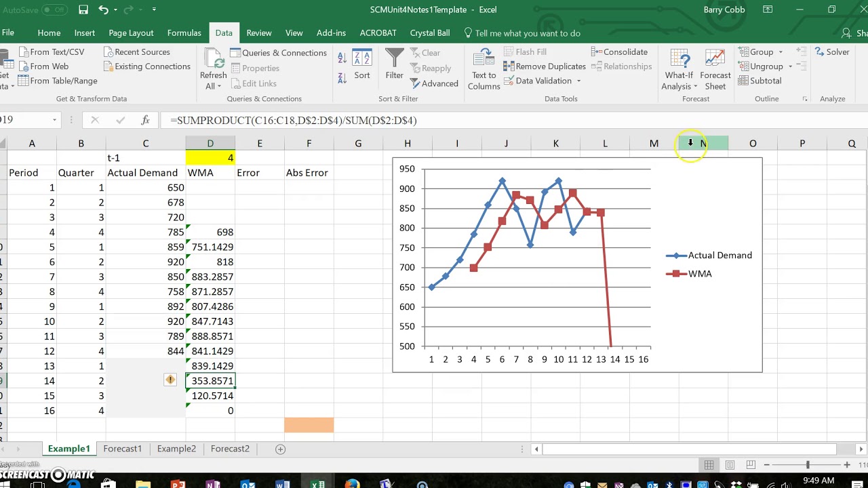Open the Insert ribbon tab
The image size is (868, 488).
pyautogui.click(x=85, y=33)
